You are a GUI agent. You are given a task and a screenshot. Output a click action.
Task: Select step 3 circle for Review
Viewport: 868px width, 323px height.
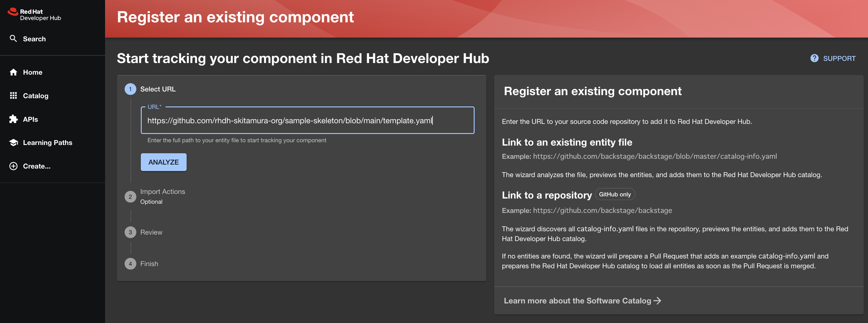(x=130, y=232)
